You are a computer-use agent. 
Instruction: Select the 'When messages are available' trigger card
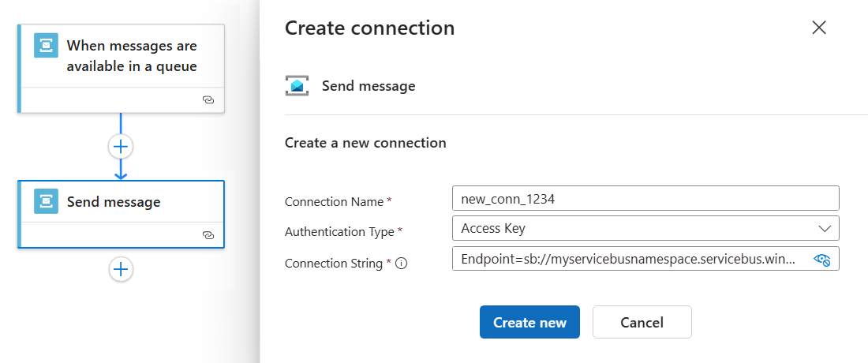(x=132, y=56)
